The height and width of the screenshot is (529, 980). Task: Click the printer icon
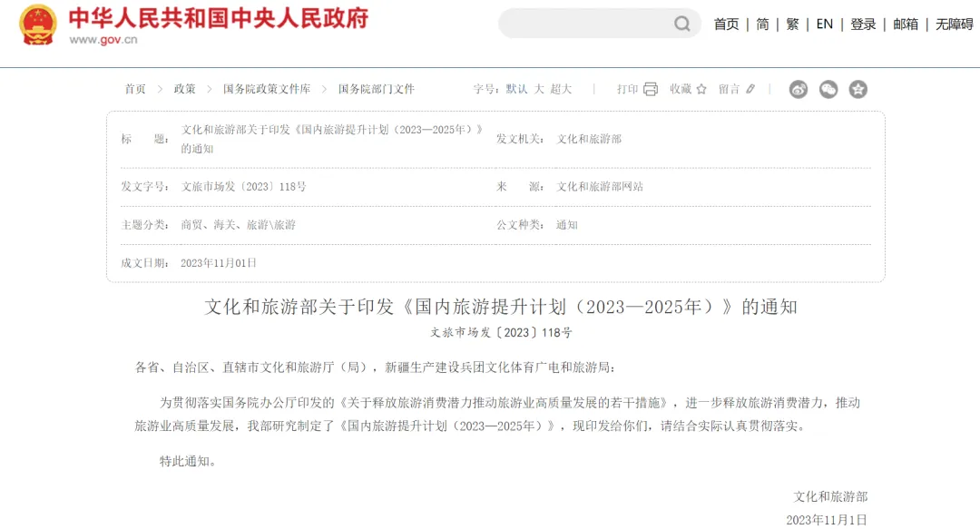click(x=651, y=89)
